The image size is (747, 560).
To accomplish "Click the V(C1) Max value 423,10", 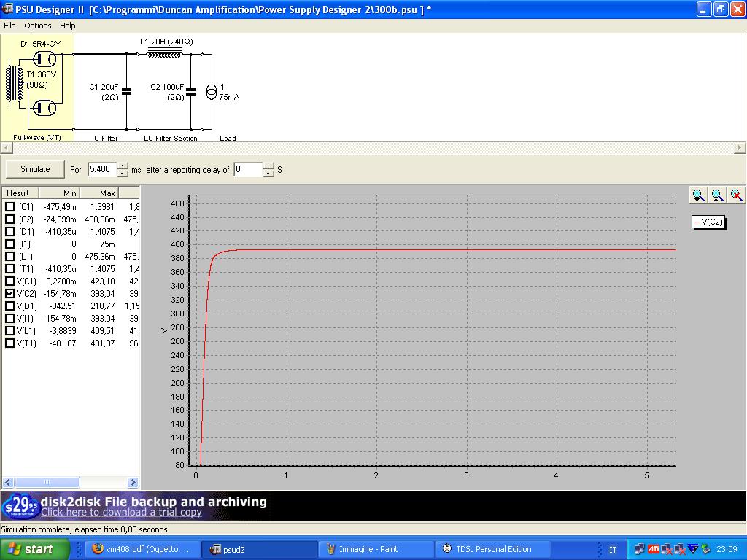I will [103, 281].
